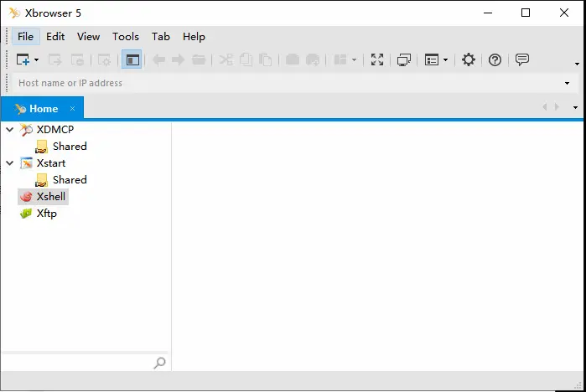Click the Host name or IP address field
586x392 pixels.
click(x=286, y=83)
